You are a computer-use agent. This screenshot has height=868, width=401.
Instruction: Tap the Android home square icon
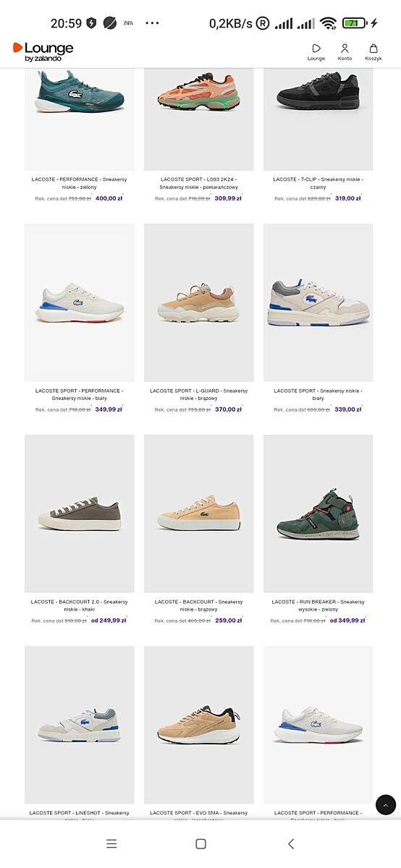[200, 843]
